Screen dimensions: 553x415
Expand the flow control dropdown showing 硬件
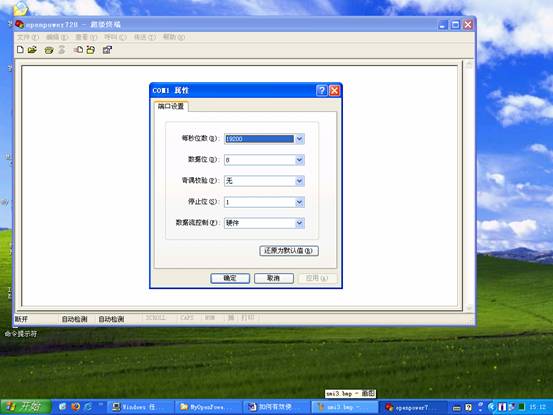point(299,223)
